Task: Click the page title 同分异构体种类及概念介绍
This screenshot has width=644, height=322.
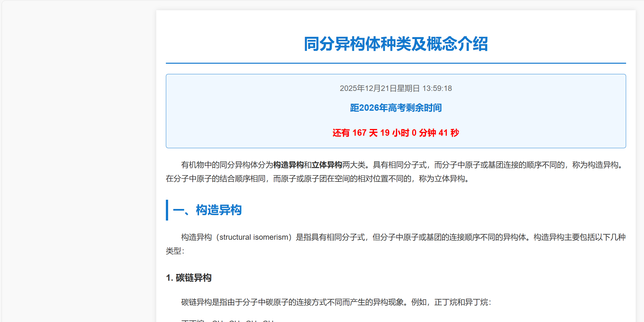Action: (396, 44)
